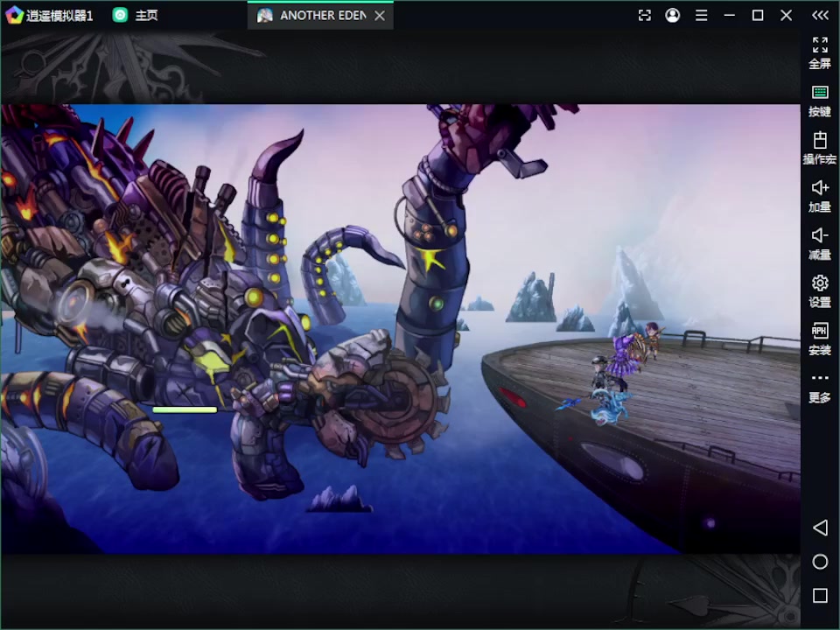Screen dimensions: 840x630
Task: Open emulator 设置 gear icon
Action: [820, 284]
